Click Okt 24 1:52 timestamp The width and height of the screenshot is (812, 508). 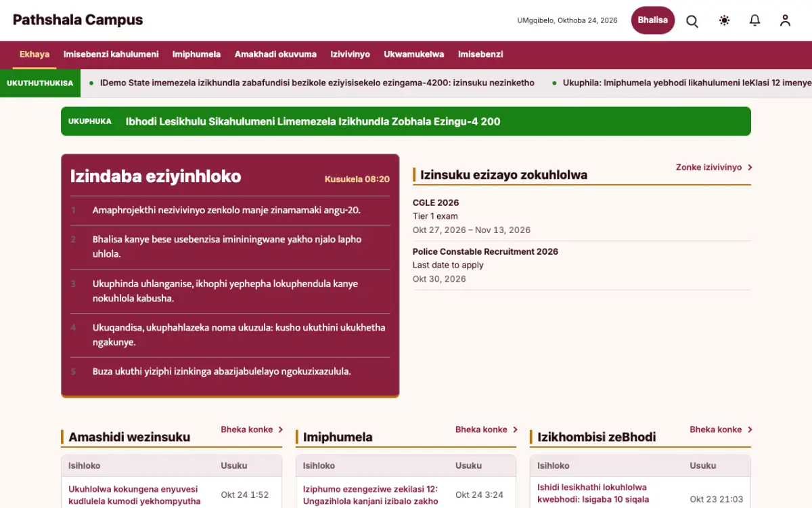[245, 495]
